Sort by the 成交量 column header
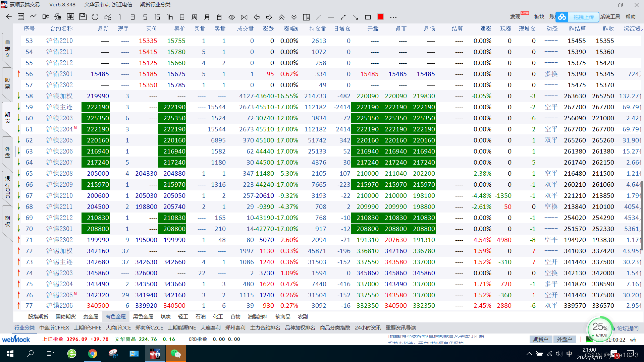This screenshot has width=644, height=362. coord(245,28)
